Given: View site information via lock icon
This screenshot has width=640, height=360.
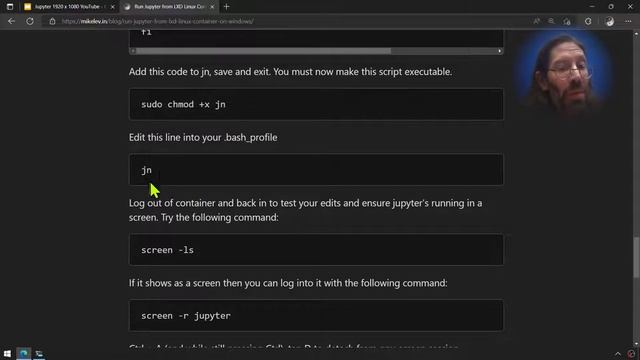Looking at the screenshot, I should pyautogui.click(x=52, y=21).
